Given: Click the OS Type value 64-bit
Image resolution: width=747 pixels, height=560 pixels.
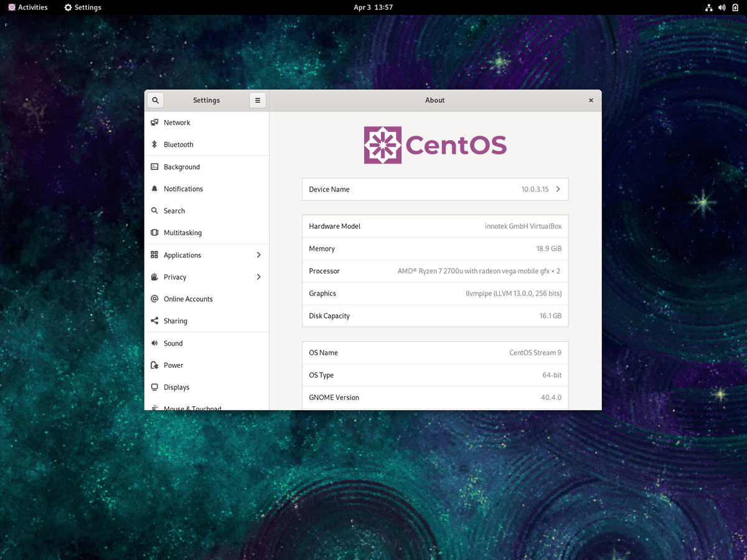Looking at the screenshot, I should click(x=552, y=375).
